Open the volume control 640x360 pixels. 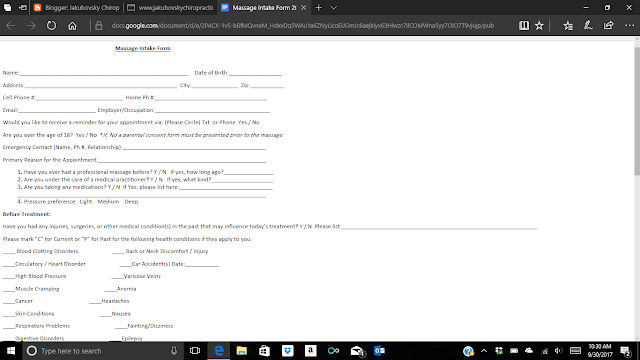[x=559, y=351]
